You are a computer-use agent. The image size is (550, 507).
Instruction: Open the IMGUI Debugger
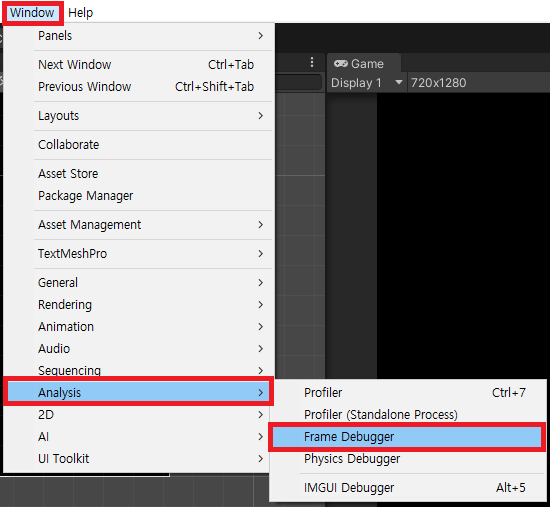408,488
